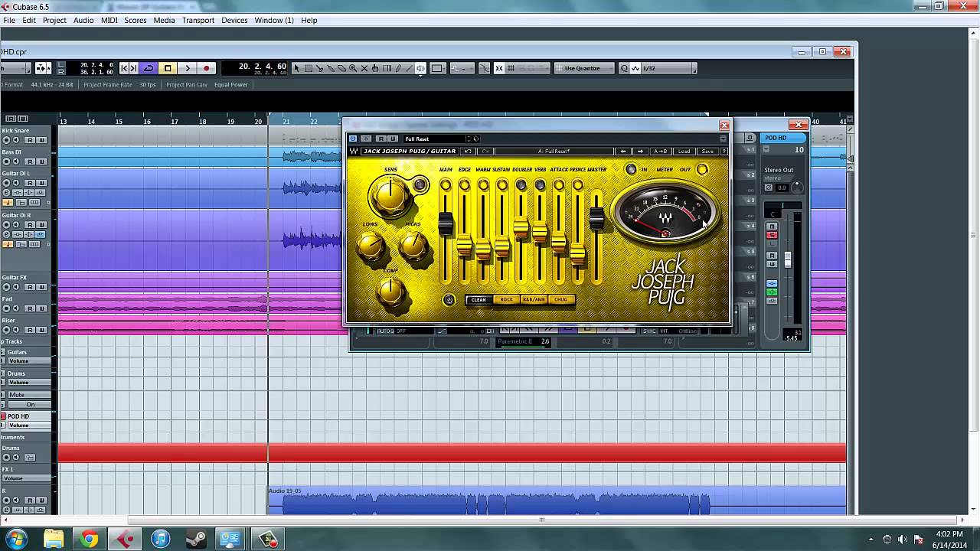Screen dimensions: 980x551
Task: Open the File menu
Action: [x=9, y=20]
